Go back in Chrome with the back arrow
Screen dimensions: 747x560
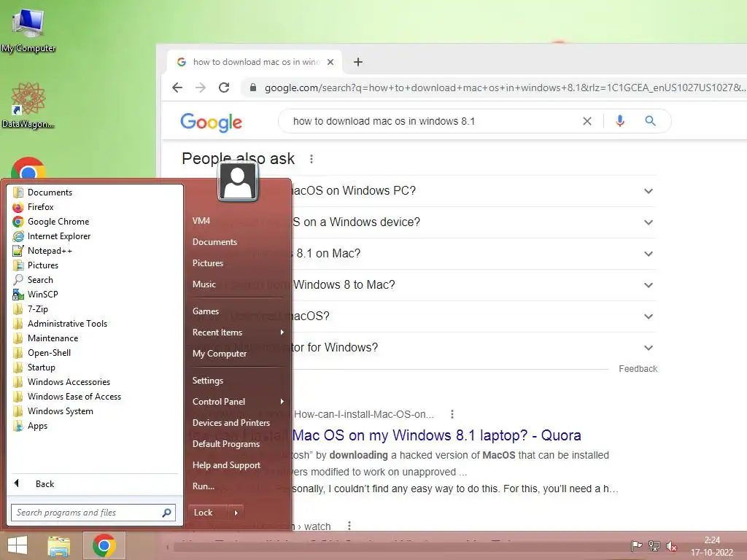click(177, 87)
